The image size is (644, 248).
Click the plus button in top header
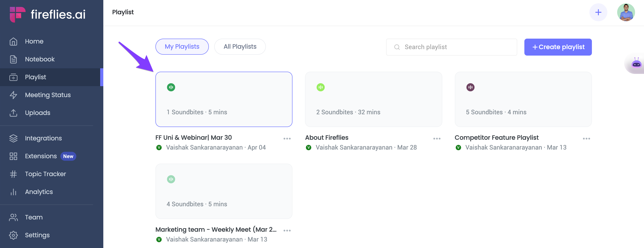(598, 12)
